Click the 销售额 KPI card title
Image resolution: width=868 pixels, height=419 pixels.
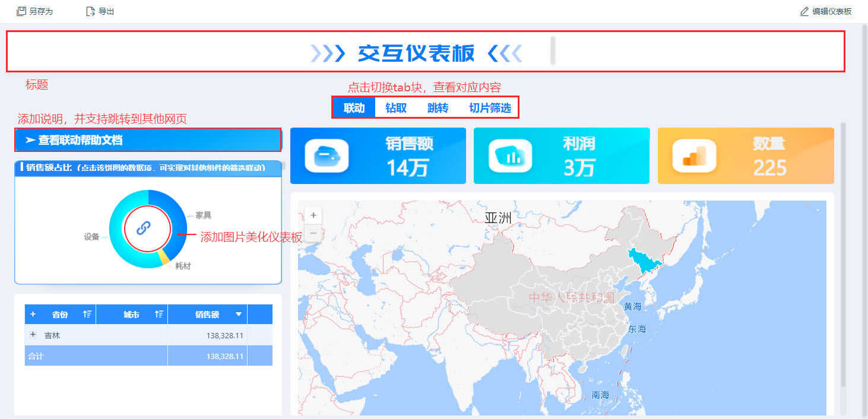[x=409, y=143]
